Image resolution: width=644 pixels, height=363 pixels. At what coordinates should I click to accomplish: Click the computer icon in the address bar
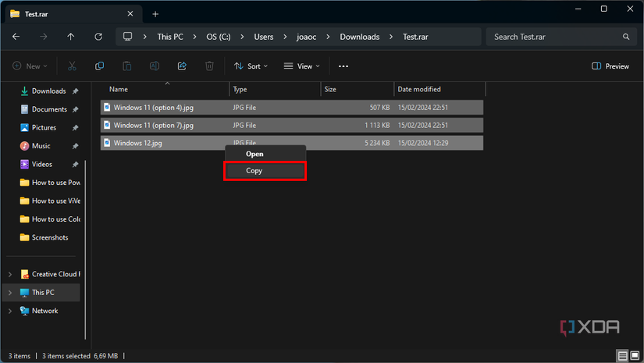click(128, 37)
